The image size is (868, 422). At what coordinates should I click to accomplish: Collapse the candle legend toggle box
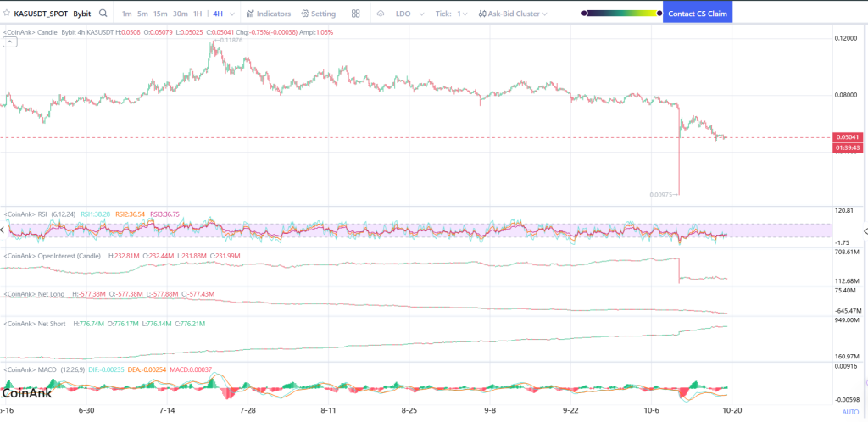[8, 43]
